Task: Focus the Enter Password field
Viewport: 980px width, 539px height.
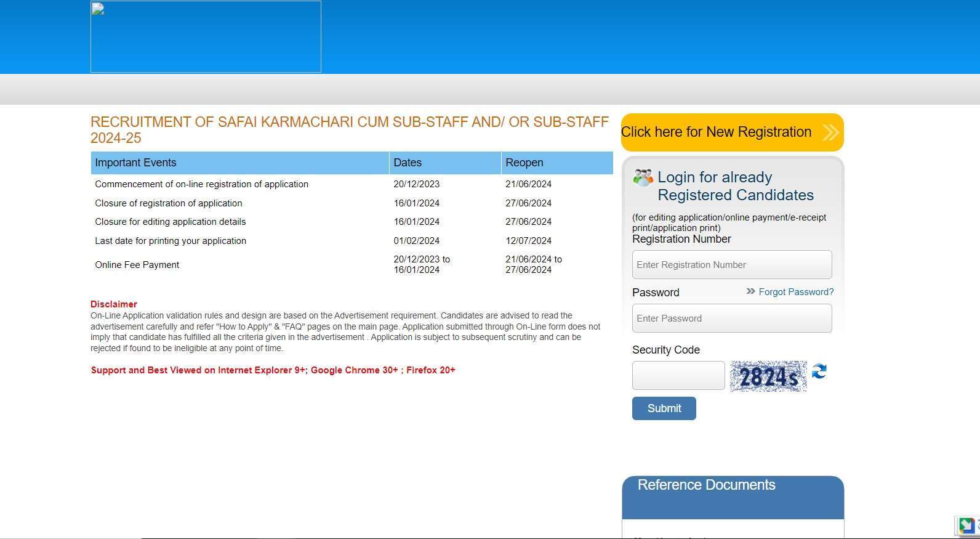Action: click(x=731, y=318)
